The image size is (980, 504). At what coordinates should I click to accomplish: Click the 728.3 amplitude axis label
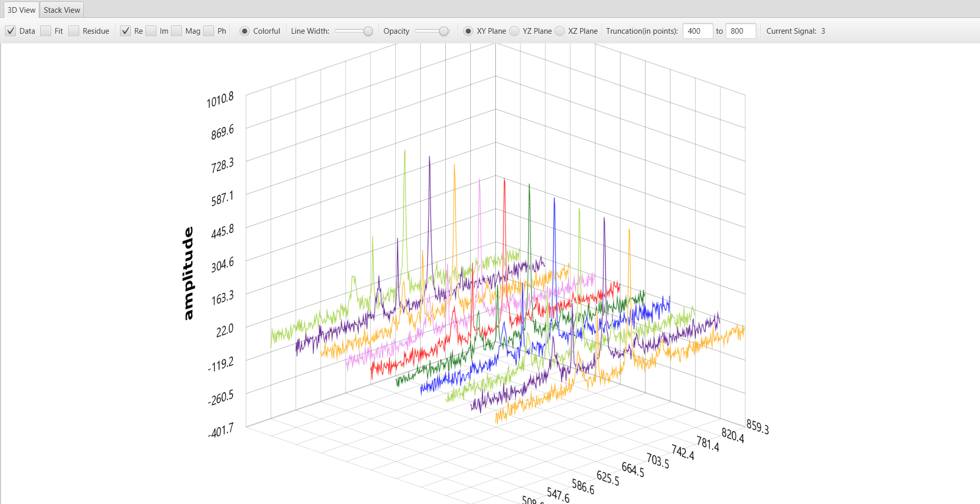click(222, 165)
